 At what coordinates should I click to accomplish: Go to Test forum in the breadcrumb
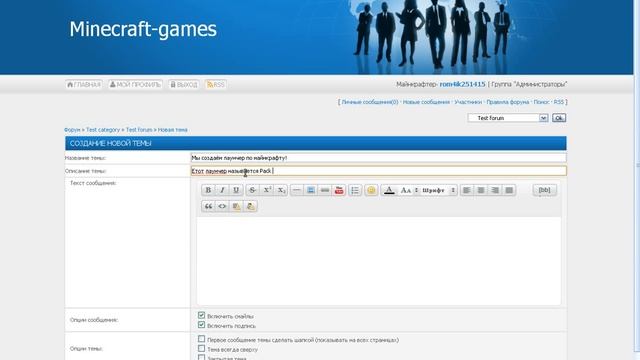(x=139, y=130)
